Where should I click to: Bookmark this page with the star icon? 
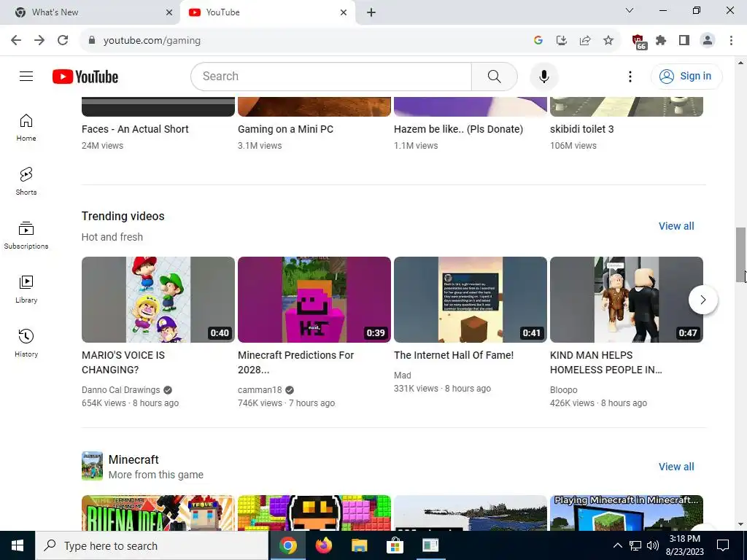click(608, 40)
